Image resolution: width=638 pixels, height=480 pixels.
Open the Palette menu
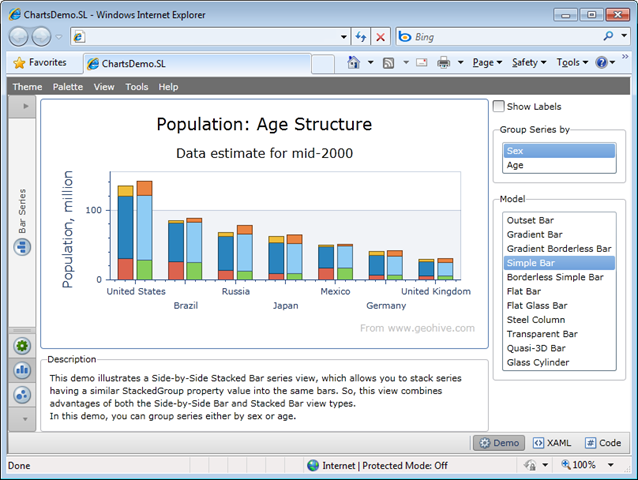tap(68, 87)
